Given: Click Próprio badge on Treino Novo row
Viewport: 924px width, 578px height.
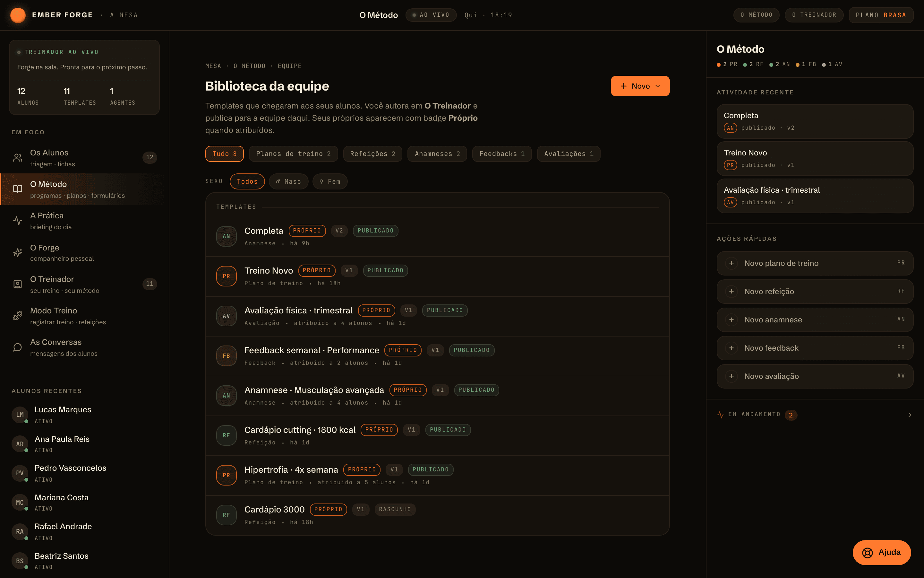Looking at the screenshot, I should coord(317,270).
